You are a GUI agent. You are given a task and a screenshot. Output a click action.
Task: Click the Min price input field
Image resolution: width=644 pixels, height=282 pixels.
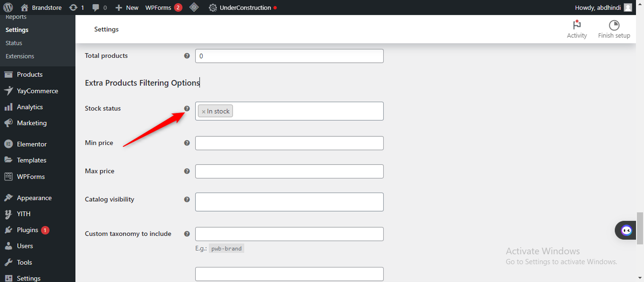pos(289,143)
